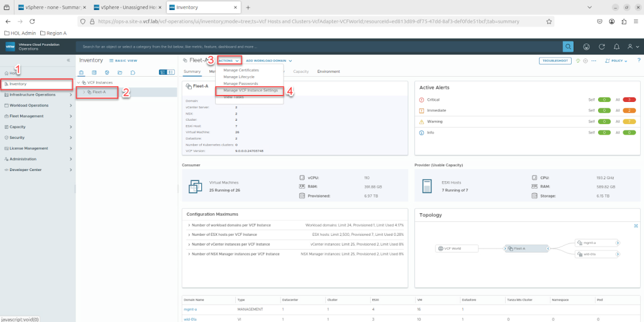644x322 pixels.
Task: Click the TROUBLESHOOT button
Action: tap(555, 61)
